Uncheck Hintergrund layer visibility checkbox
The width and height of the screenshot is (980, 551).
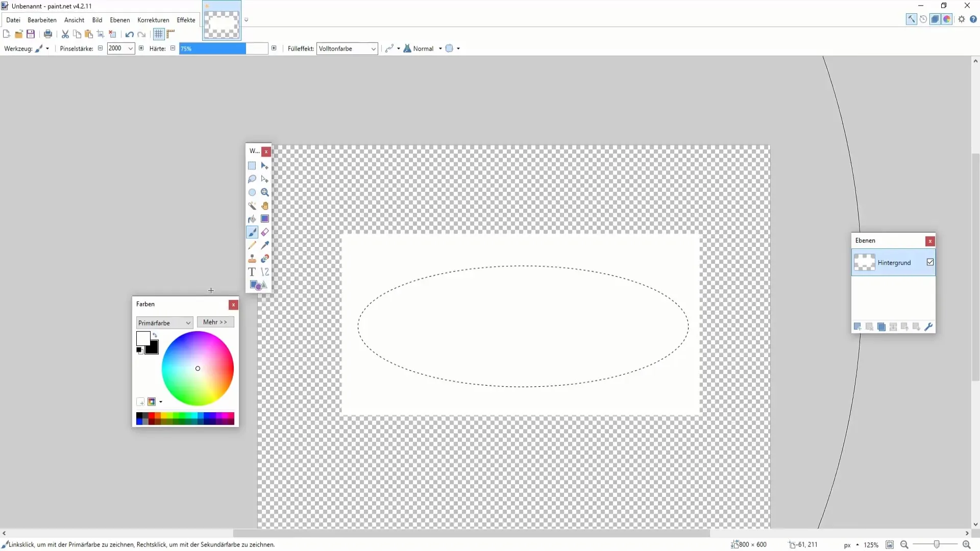930,262
